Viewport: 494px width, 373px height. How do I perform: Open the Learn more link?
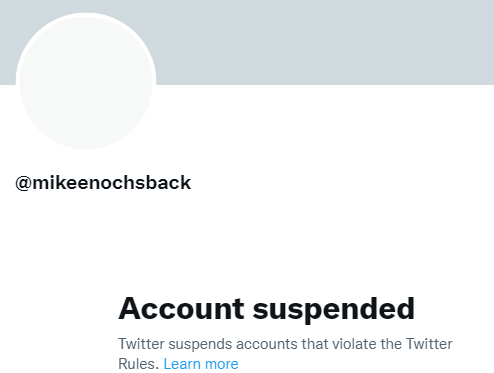(201, 364)
